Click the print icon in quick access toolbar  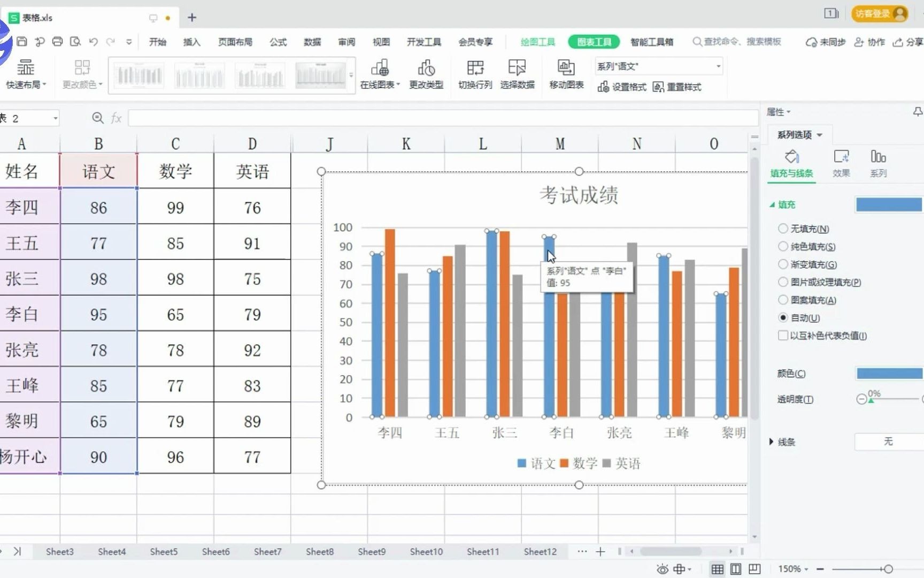tap(57, 42)
